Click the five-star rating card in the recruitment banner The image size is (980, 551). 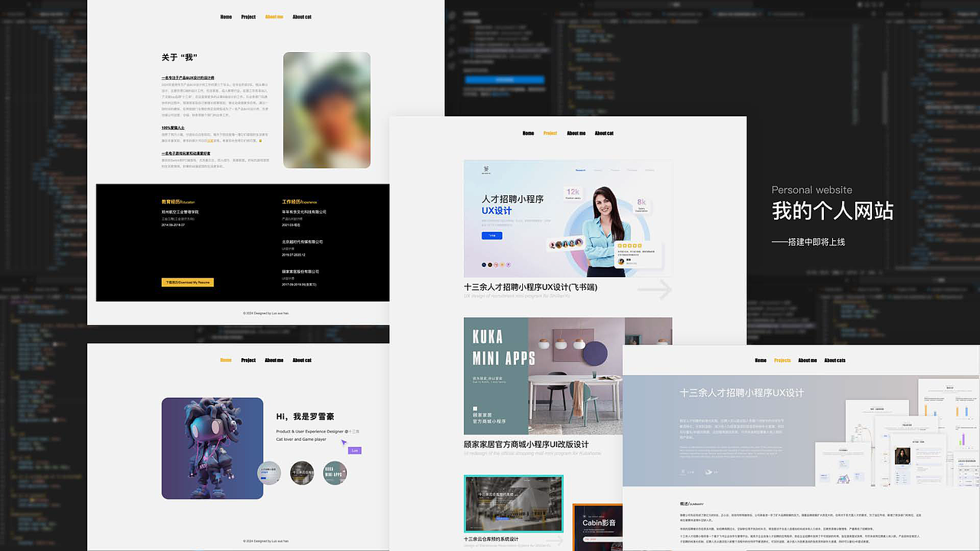pos(637,254)
